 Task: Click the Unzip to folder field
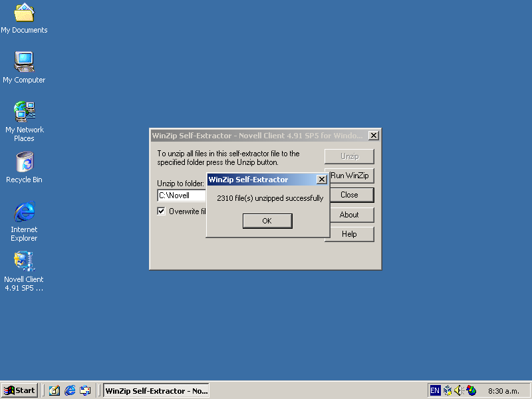click(182, 196)
